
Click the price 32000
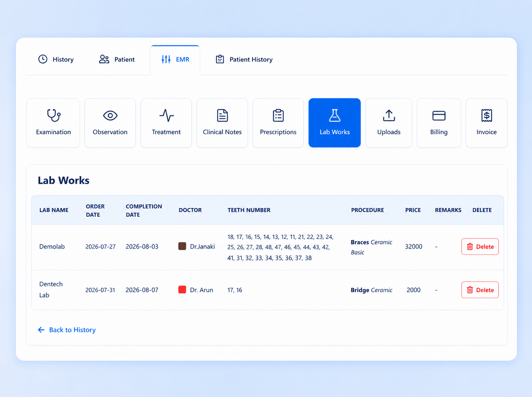tap(414, 247)
